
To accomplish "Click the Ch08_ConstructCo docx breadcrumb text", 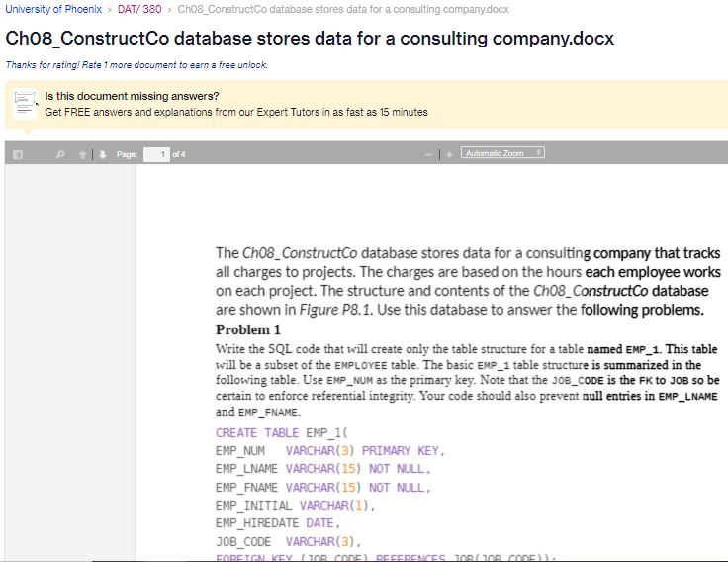I will (x=343, y=9).
